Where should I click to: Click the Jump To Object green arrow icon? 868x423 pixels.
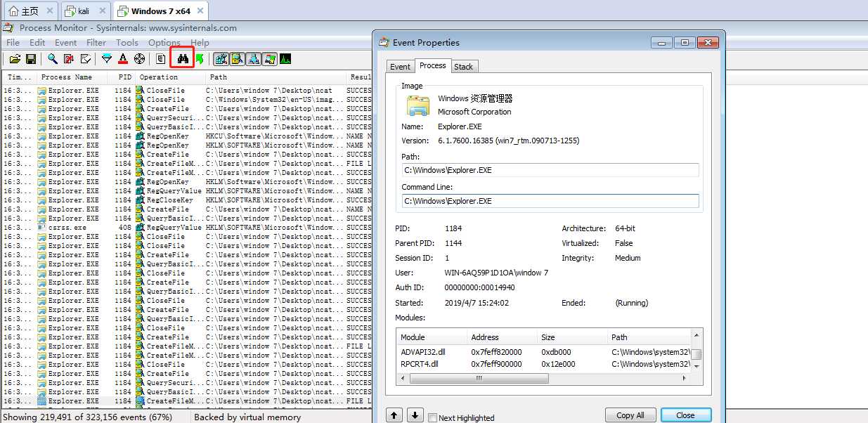click(x=200, y=59)
